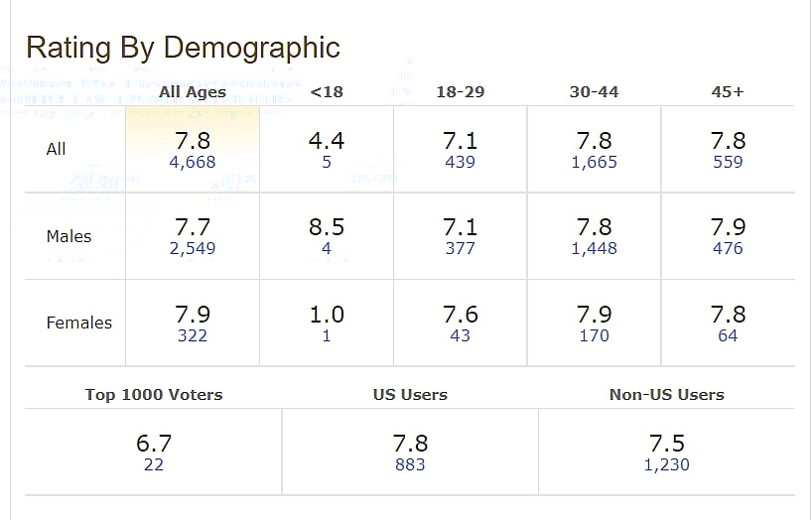Open the 559 votes link for ages 45+

[x=728, y=162]
